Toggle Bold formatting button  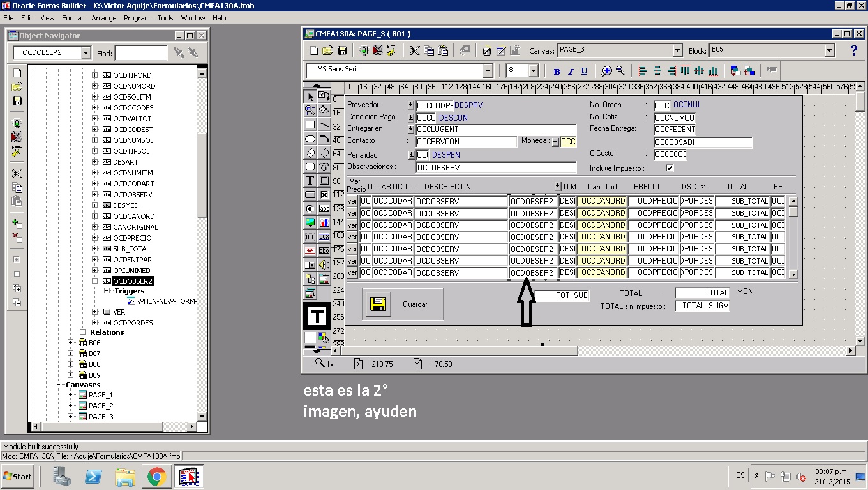click(557, 71)
